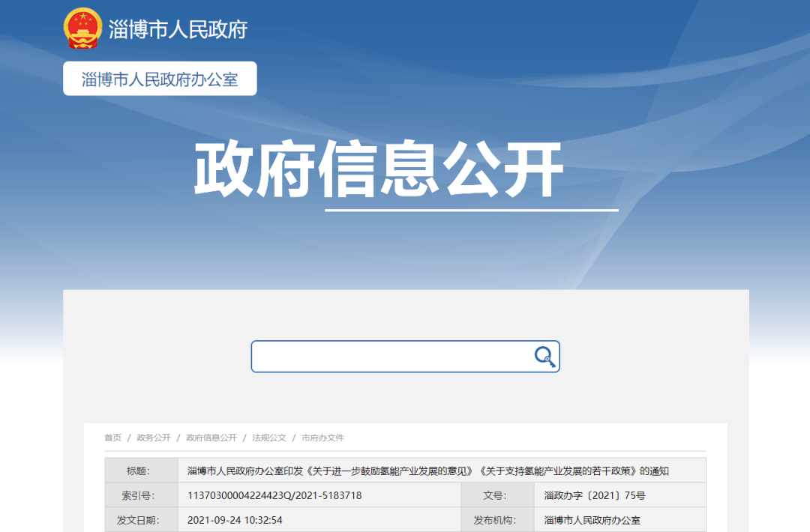The image size is (810, 532).
Task: Click the national emblem logo
Action: click(82, 28)
